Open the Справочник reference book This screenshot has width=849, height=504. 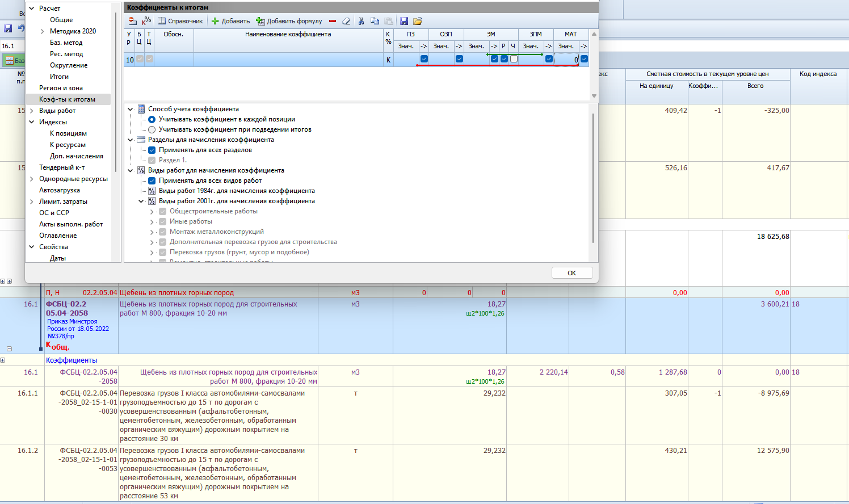tap(180, 21)
